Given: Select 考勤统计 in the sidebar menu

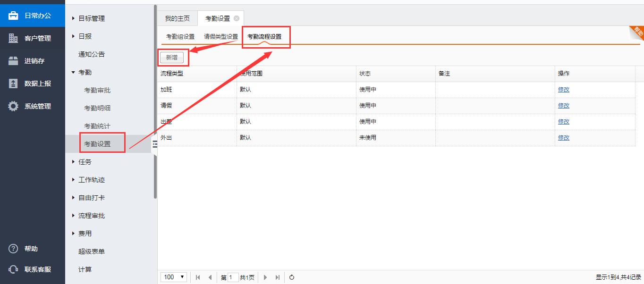Looking at the screenshot, I should (x=97, y=126).
